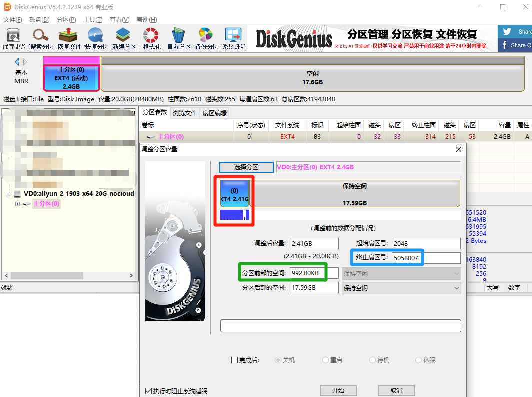
Task: Launch the Recover Files (恢复文件) tool
Action: point(68,39)
